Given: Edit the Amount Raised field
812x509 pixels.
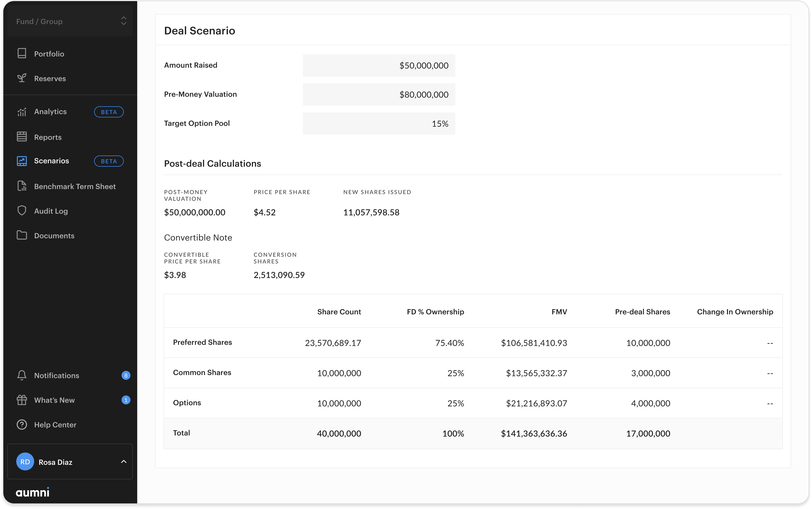Looking at the screenshot, I should (379, 65).
